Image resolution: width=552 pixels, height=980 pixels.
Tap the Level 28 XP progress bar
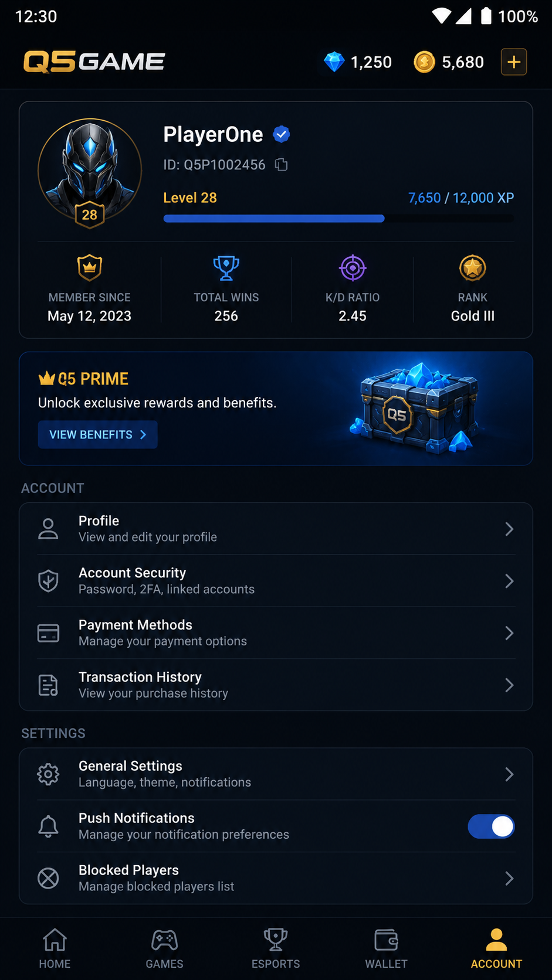[338, 219]
